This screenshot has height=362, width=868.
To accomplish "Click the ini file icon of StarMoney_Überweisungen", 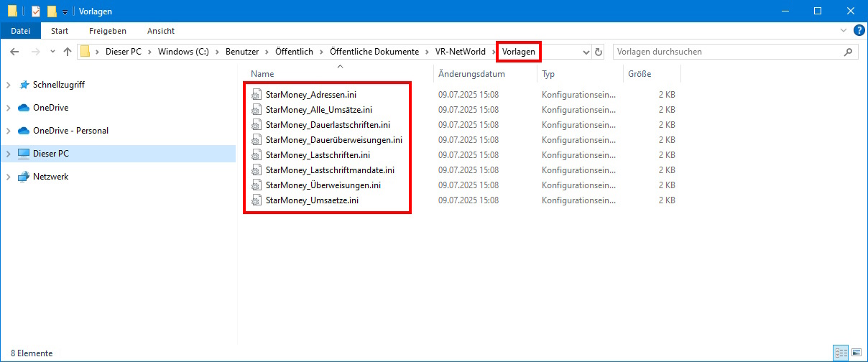I will [256, 185].
